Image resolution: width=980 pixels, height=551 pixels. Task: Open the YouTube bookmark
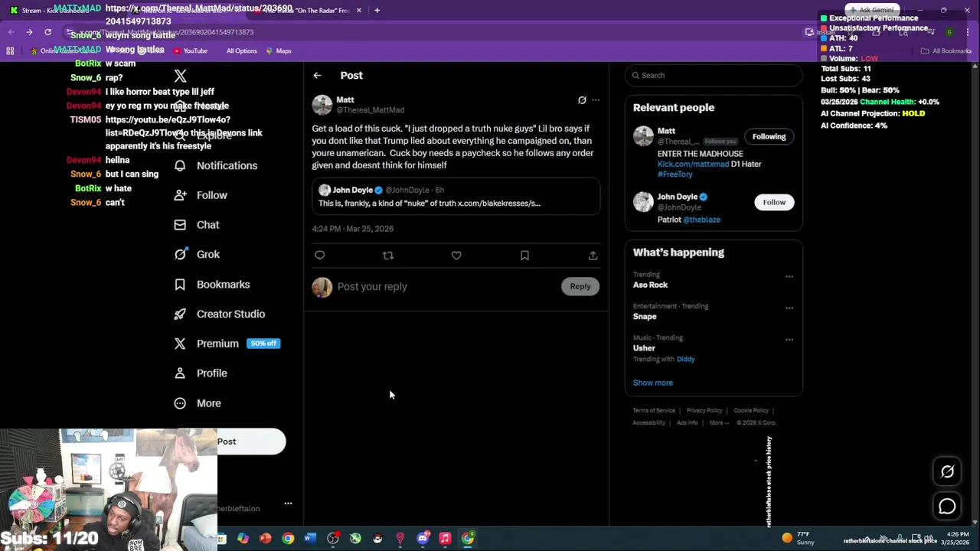[x=191, y=51]
